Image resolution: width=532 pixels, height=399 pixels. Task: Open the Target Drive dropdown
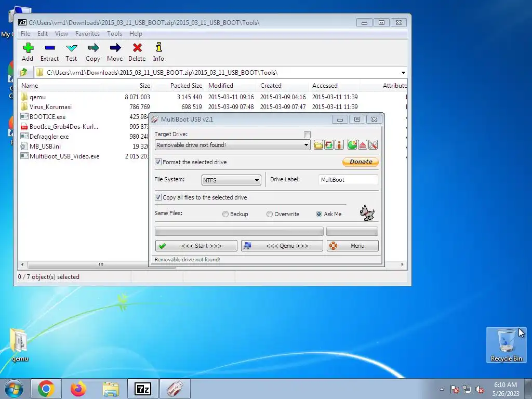[306, 145]
